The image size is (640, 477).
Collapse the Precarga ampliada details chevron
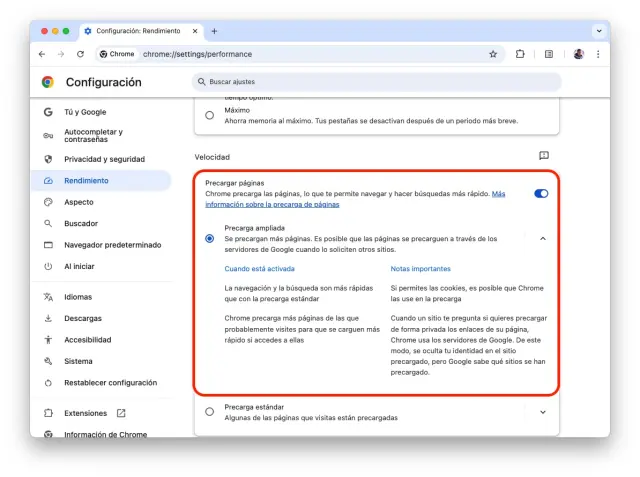(543, 238)
